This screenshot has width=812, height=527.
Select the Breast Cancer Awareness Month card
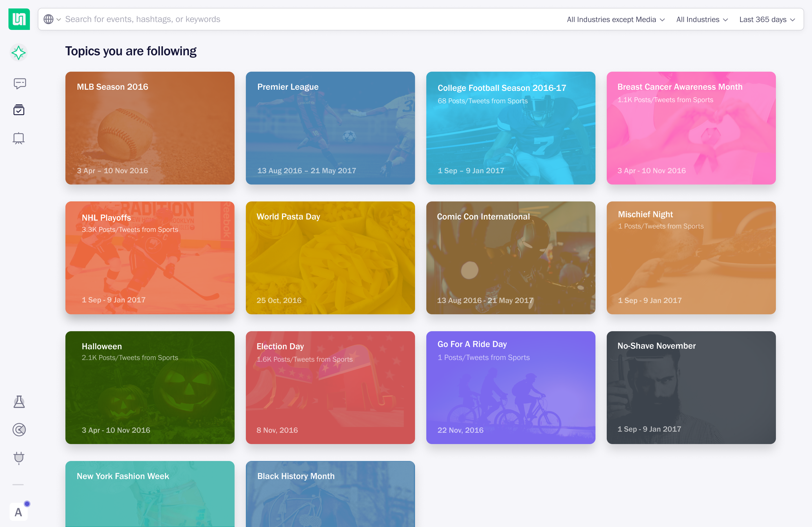coord(691,128)
